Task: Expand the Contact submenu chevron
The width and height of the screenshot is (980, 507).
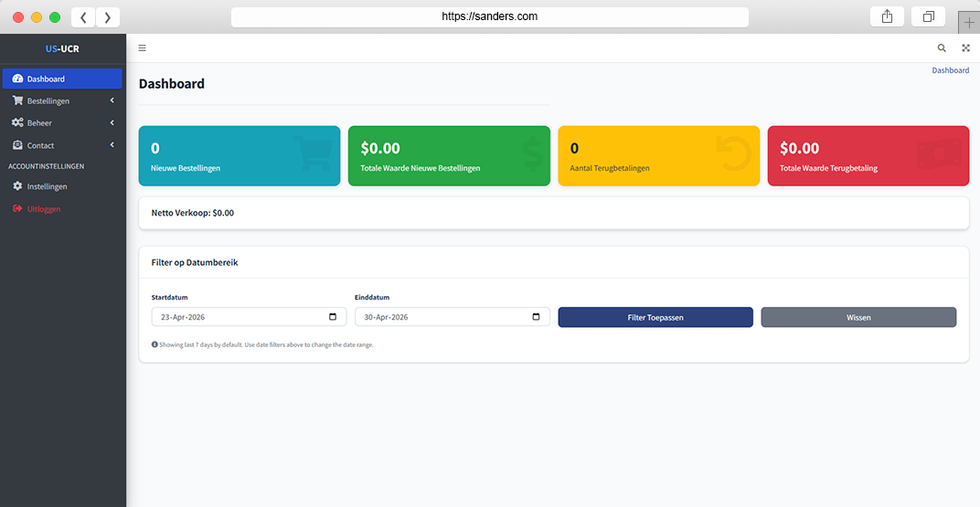Action: 112,145
